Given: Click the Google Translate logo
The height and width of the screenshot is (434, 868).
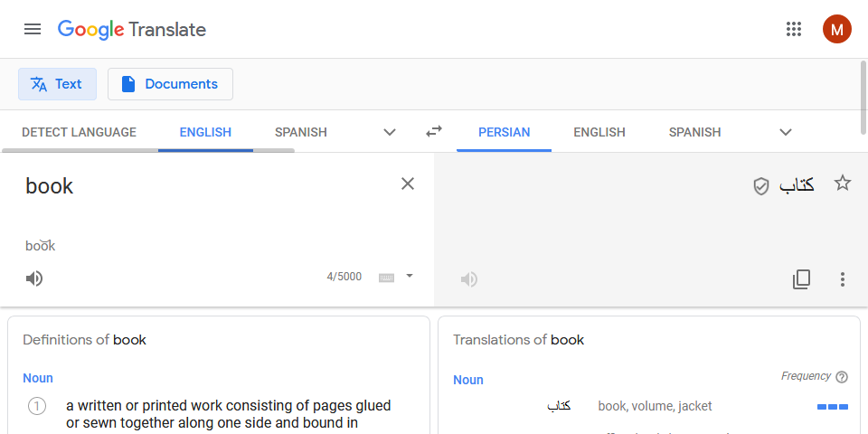Looking at the screenshot, I should tap(132, 29).
